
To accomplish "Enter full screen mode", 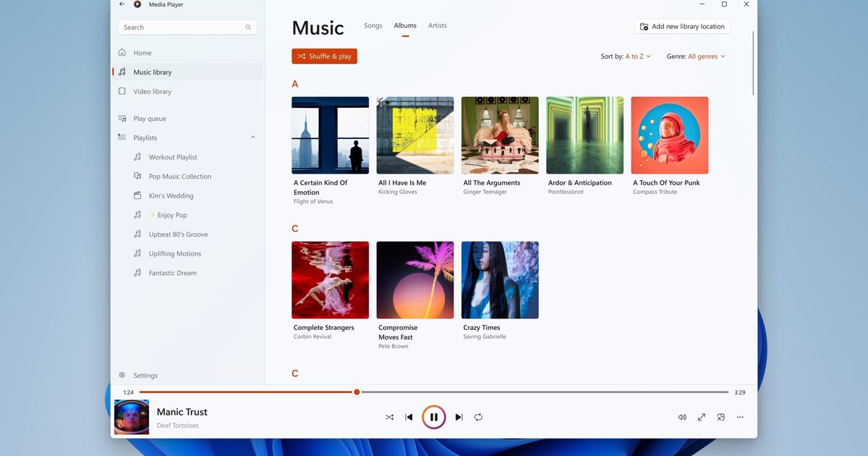I will pyautogui.click(x=702, y=418).
